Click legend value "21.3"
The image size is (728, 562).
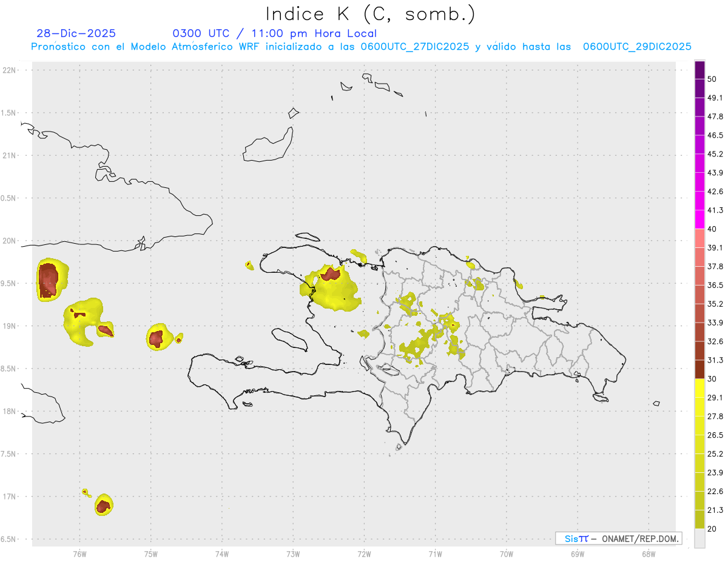pyautogui.click(x=715, y=510)
